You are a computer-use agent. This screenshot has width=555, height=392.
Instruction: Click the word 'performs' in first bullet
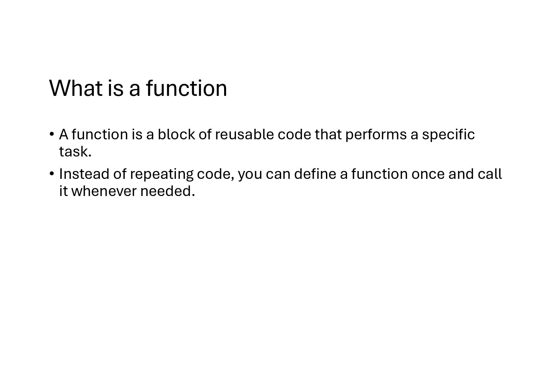[376, 134]
